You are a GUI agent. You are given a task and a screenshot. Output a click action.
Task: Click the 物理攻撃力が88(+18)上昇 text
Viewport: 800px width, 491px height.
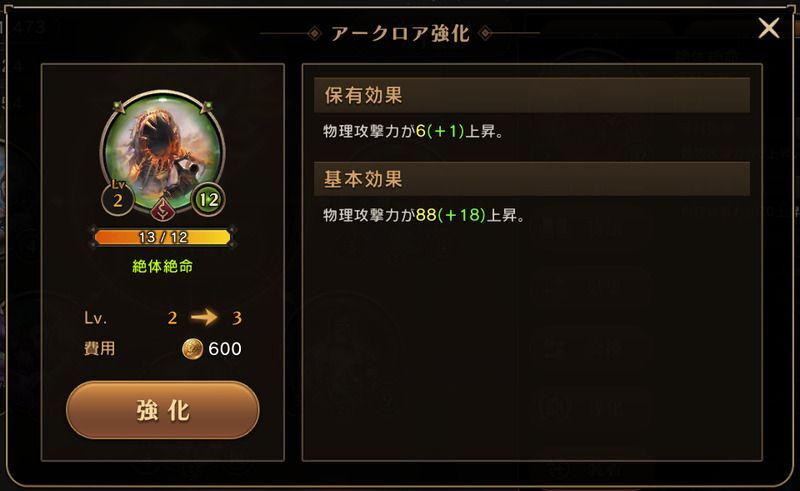pos(424,215)
